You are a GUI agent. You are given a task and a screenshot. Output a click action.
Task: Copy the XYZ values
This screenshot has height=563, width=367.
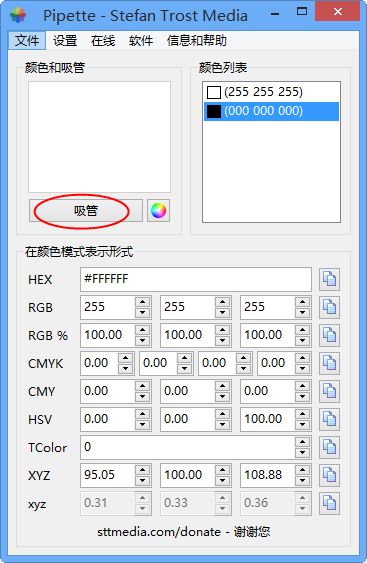tap(329, 475)
